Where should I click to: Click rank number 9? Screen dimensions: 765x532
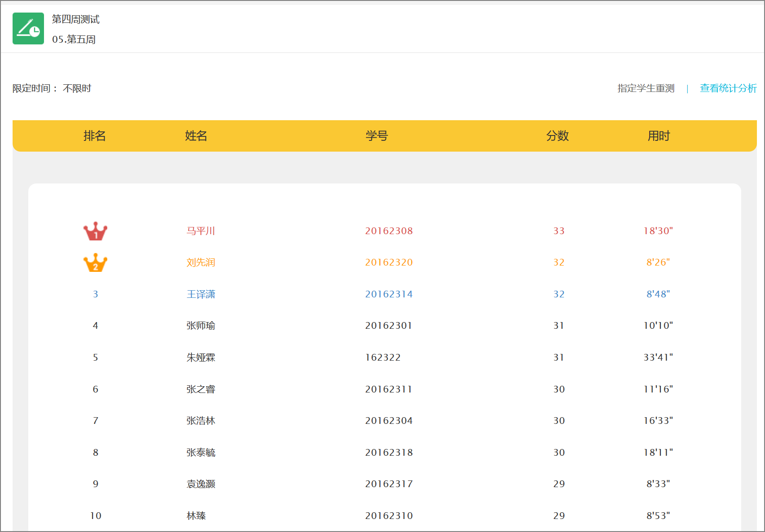[96, 484]
